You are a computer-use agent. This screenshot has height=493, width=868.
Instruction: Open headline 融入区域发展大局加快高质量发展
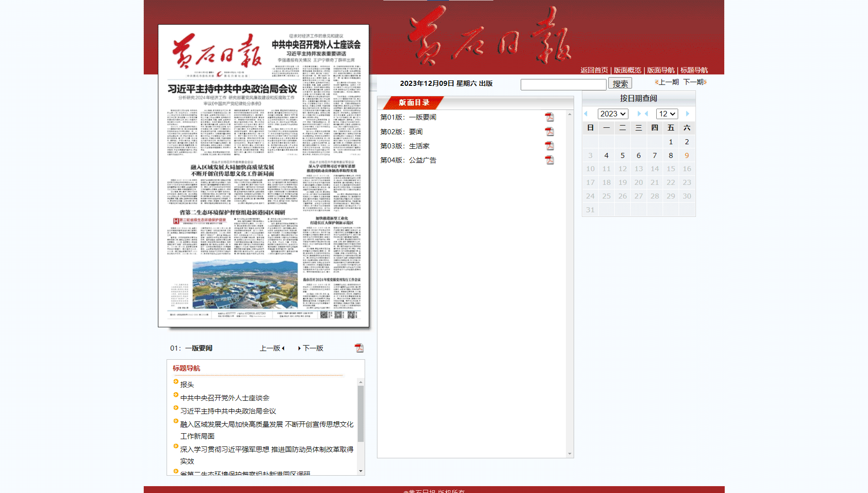[267, 430]
